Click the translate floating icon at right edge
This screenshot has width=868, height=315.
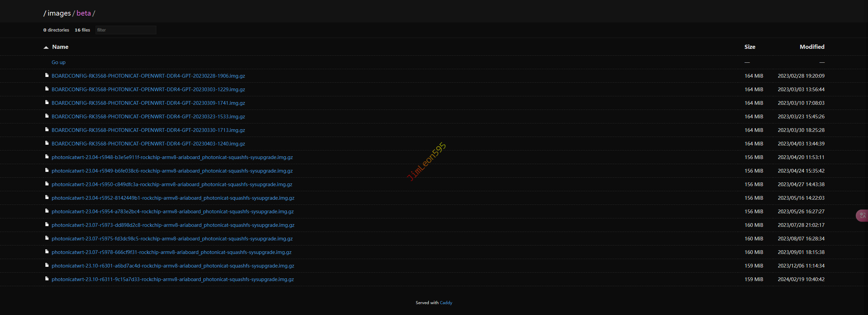(863, 215)
